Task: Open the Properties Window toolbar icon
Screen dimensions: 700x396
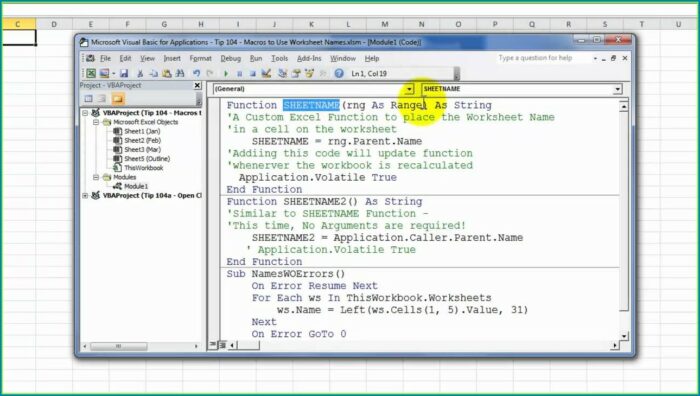Action: point(296,73)
